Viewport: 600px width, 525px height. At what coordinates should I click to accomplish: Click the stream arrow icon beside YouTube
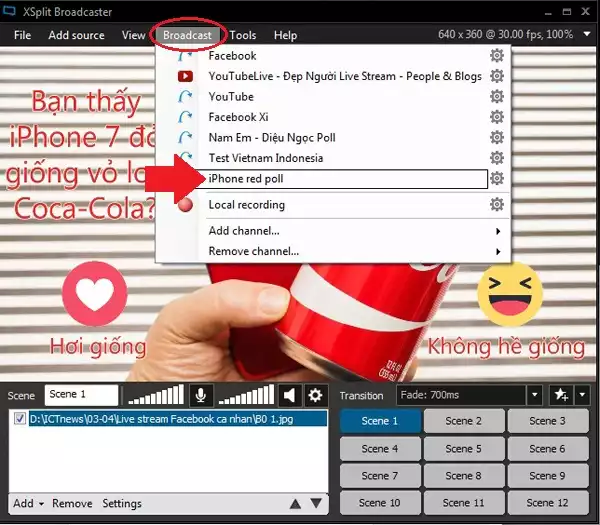click(185, 96)
